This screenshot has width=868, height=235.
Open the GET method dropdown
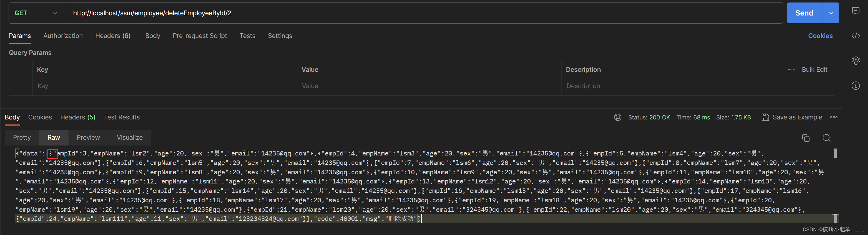coord(36,13)
